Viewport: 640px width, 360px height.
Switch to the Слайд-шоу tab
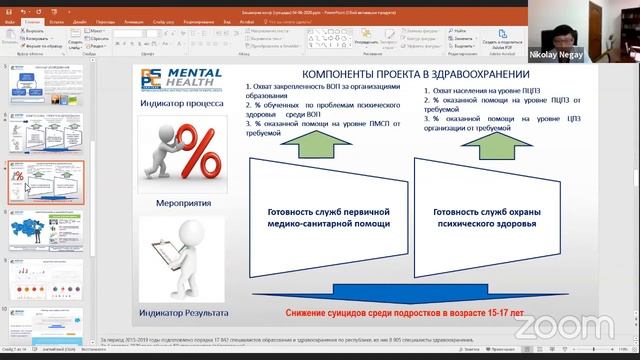(x=164, y=22)
